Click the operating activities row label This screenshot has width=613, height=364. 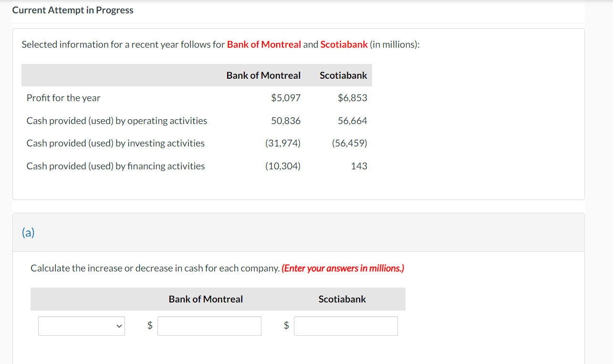pos(117,121)
